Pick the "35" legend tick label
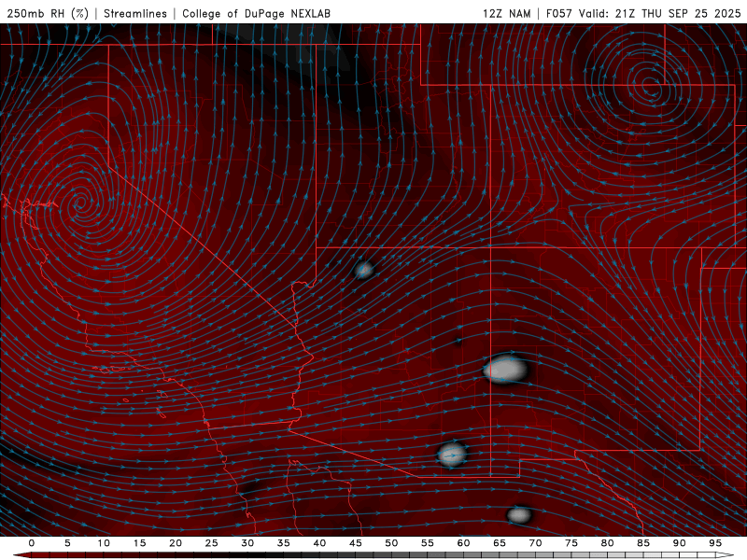747x560 pixels. [284, 543]
